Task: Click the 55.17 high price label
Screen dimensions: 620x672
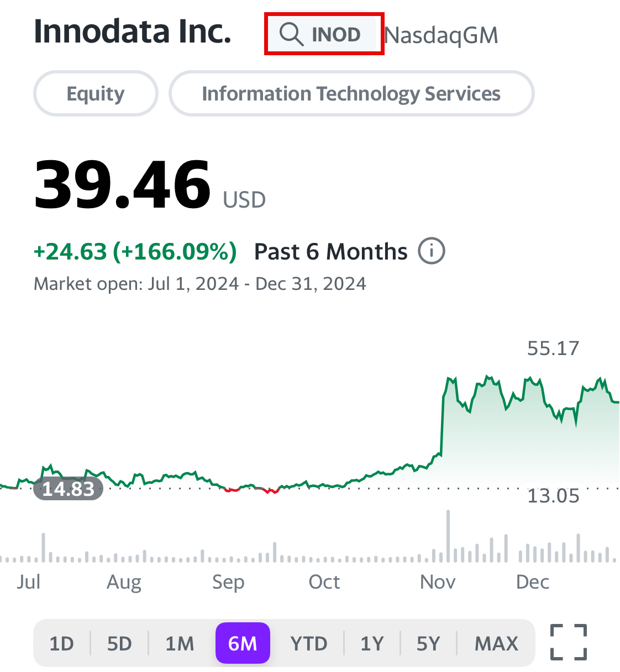Action: click(553, 348)
